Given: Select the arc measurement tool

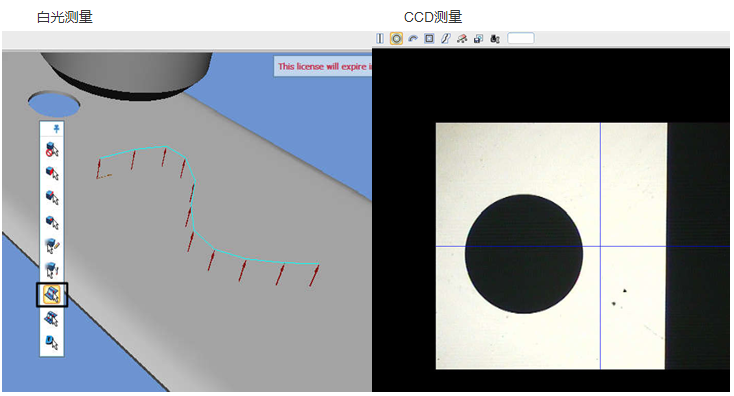Looking at the screenshot, I should tap(412, 38).
